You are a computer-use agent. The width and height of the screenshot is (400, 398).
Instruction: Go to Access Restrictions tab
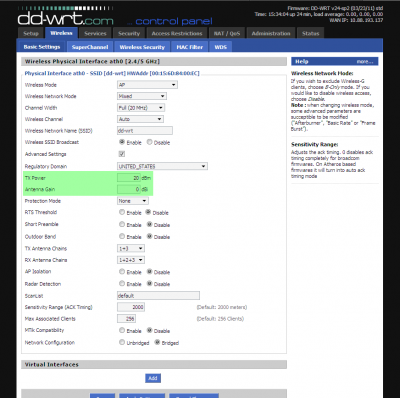(x=177, y=33)
